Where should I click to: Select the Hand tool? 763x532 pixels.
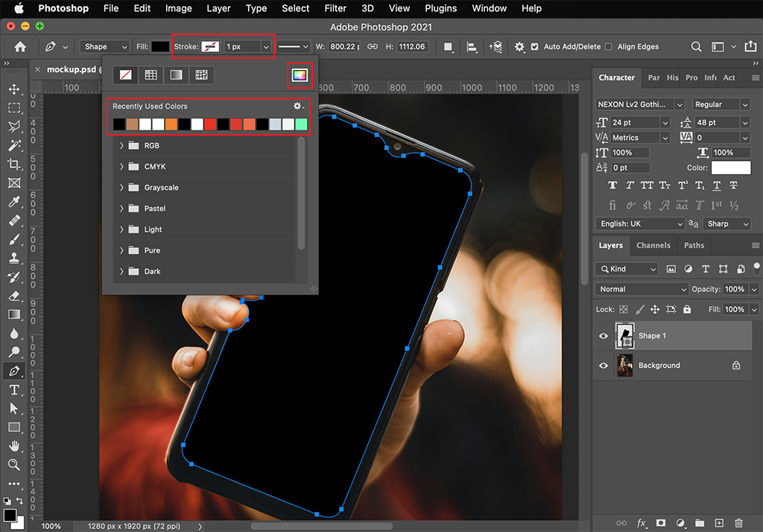[x=14, y=446]
